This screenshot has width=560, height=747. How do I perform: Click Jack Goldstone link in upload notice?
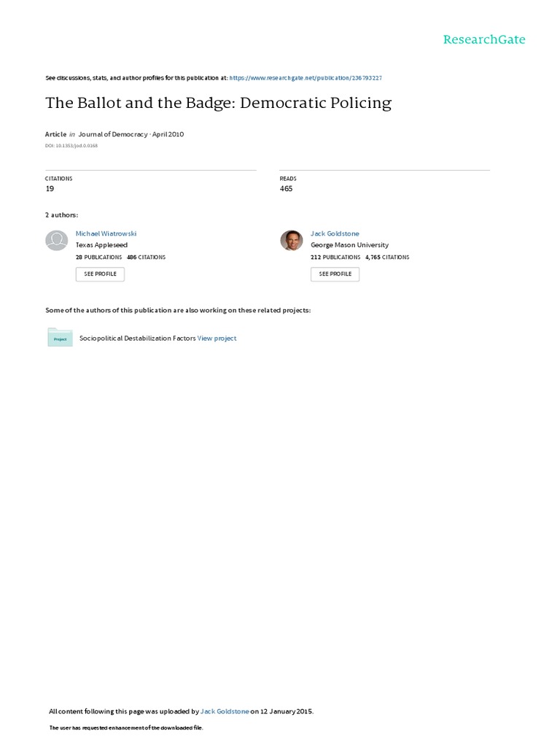[x=225, y=711]
